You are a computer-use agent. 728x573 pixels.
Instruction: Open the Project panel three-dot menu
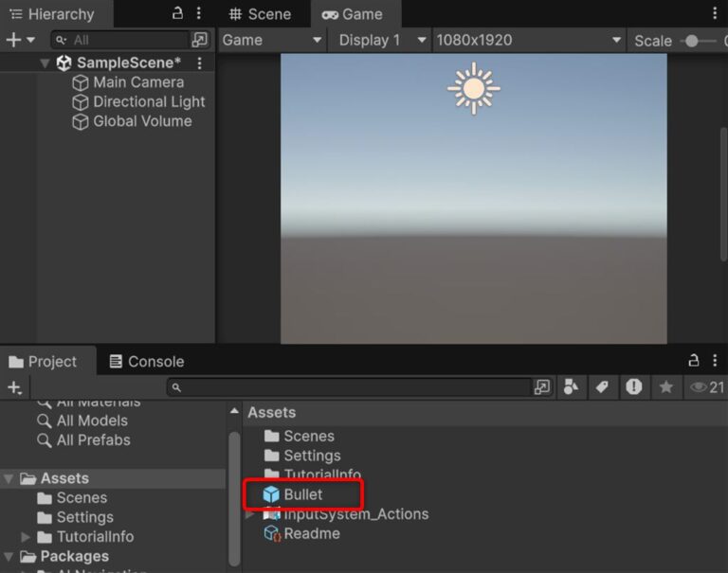715,360
